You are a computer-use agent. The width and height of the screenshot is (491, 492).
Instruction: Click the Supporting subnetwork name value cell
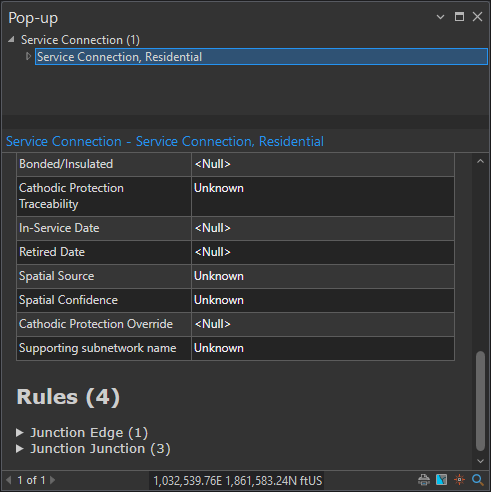[323, 348]
